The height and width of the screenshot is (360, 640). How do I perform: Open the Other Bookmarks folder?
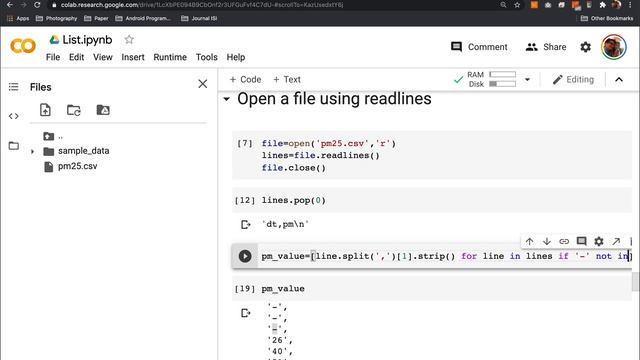pyautogui.click(x=607, y=18)
